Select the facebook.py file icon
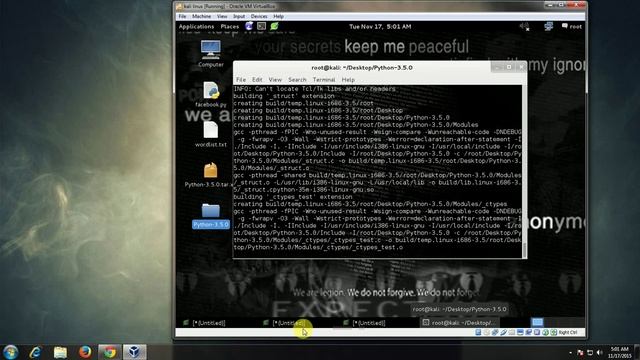The height and width of the screenshot is (360, 640). coord(211,94)
